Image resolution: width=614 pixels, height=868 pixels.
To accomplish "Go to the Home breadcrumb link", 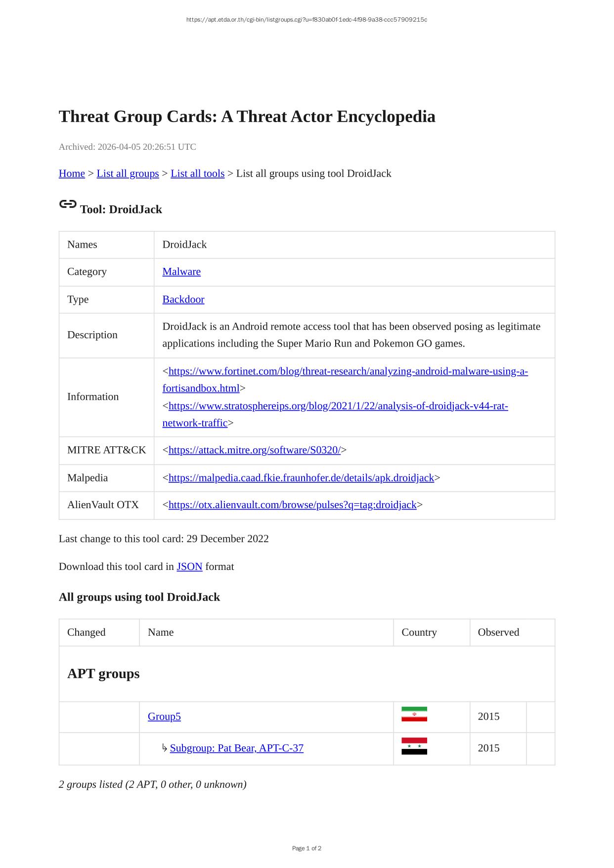I will [72, 174].
